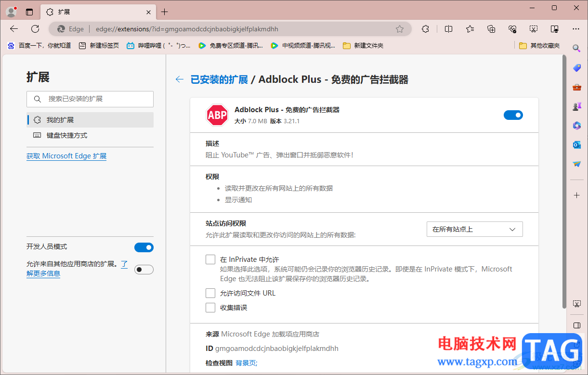This screenshot has height=375, width=588.
Task: Turn off 开发人员模式 toggle
Action: pos(144,247)
